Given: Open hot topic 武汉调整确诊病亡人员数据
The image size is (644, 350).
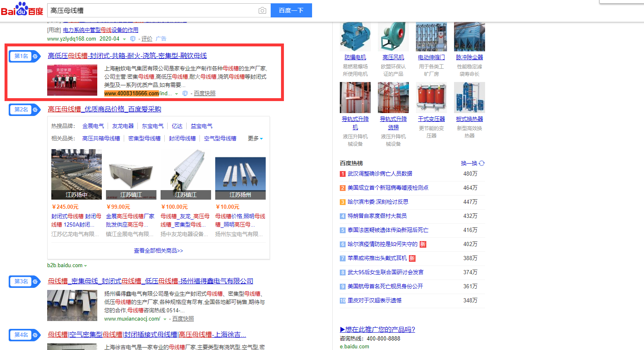Looking at the screenshot, I should coord(380,174).
